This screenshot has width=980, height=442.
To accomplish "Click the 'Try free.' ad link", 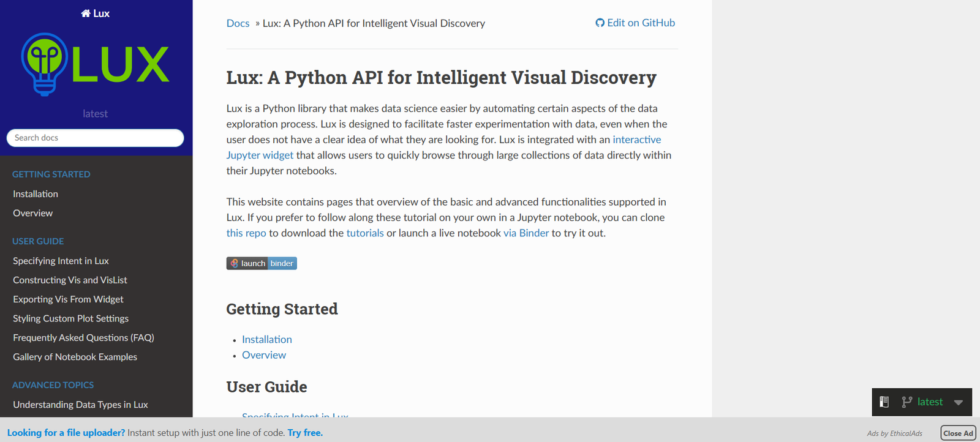I will point(305,433).
